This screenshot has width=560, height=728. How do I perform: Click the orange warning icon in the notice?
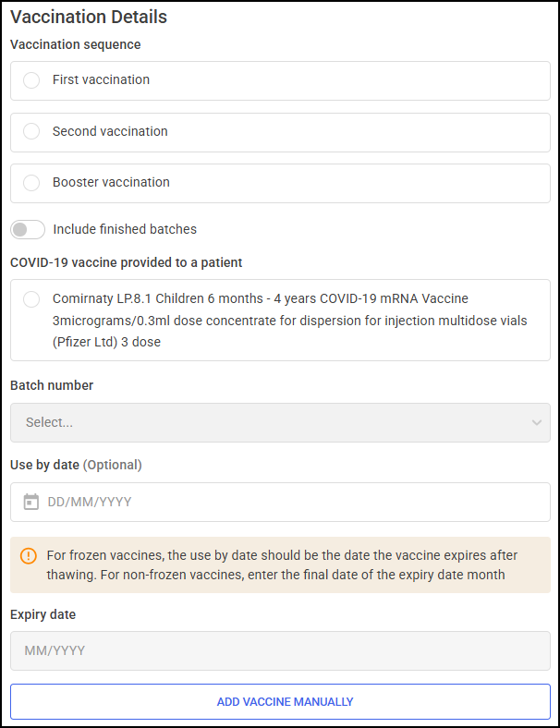click(x=29, y=556)
